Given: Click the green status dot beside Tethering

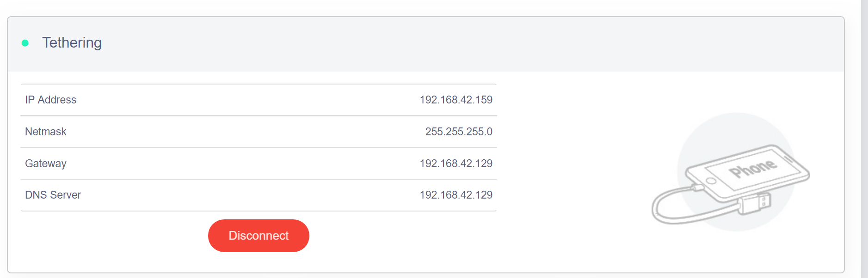Looking at the screenshot, I should 25,43.
